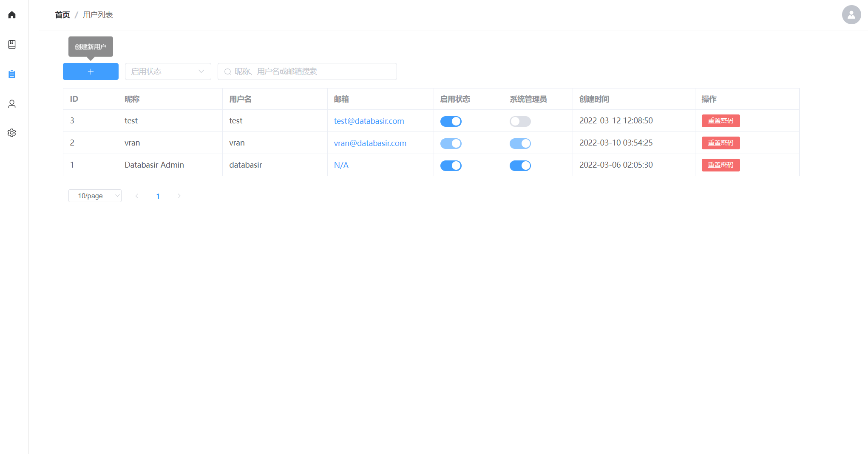Screen dimensions: 868x454
Task: Click the next page arrow
Action: [179, 196]
